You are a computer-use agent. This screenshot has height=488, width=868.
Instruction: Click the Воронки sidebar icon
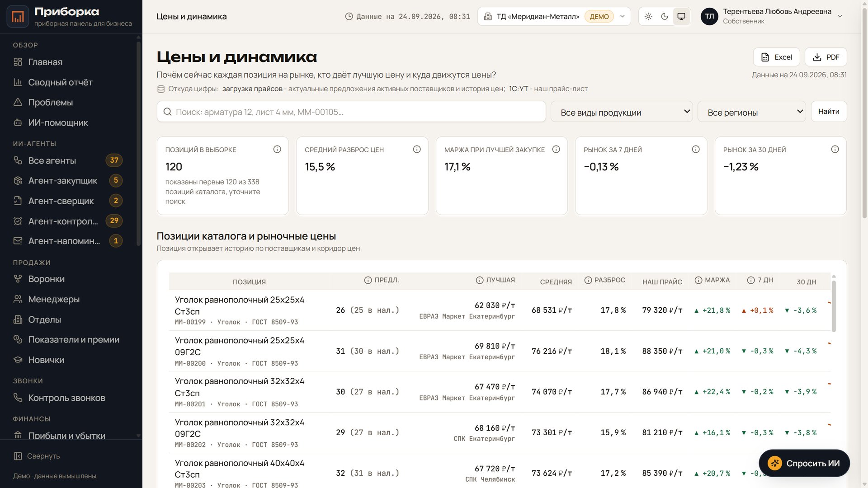18,279
